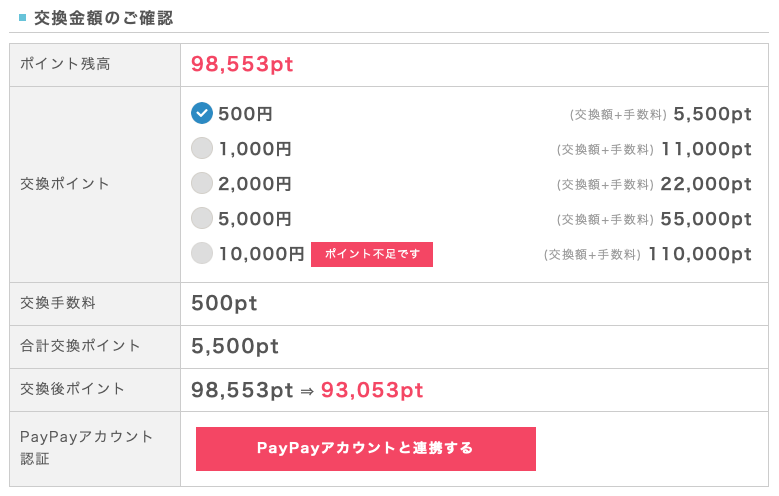Click the 11,000pt cost text
Image resolution: width=779 pixels, height=496 pixels.
pos(706,149)
